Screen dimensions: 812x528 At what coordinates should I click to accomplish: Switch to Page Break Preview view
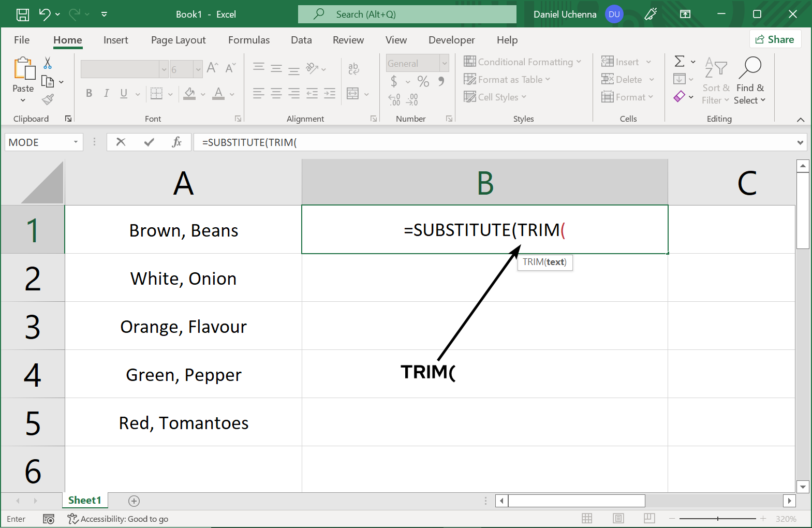[x=649, y=518]
